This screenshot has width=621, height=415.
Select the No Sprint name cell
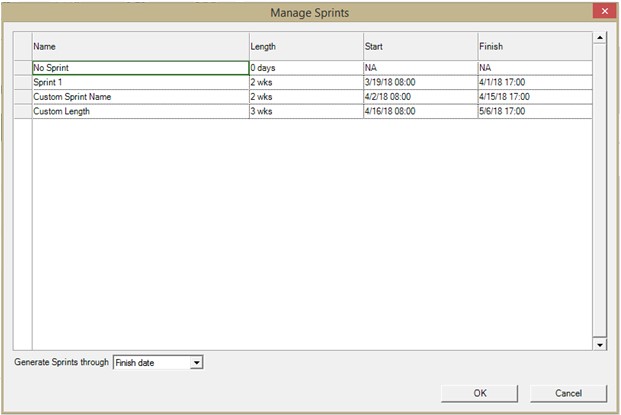(141, 68)
